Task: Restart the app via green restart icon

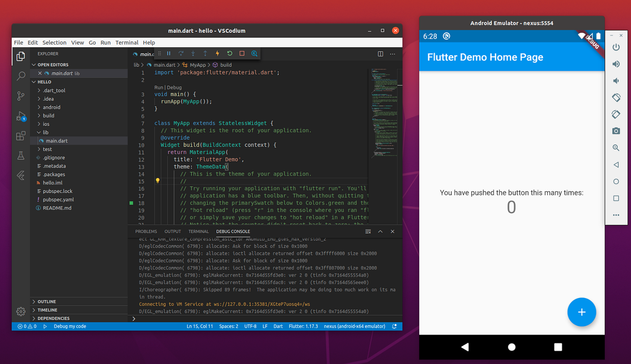Action: (x=229, y=54)
